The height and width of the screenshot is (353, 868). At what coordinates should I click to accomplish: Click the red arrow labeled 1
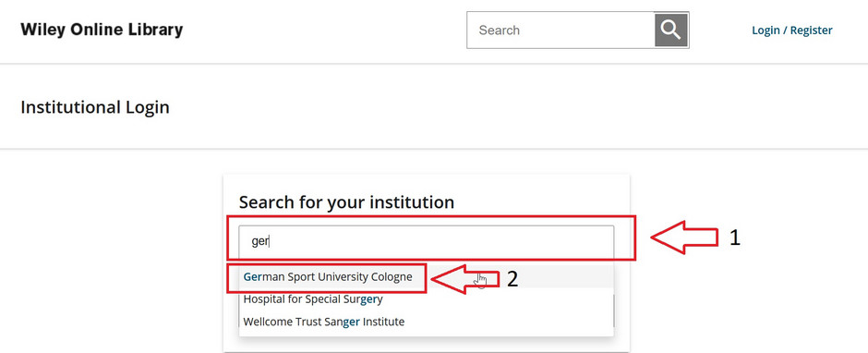click(x=684, y=237)
